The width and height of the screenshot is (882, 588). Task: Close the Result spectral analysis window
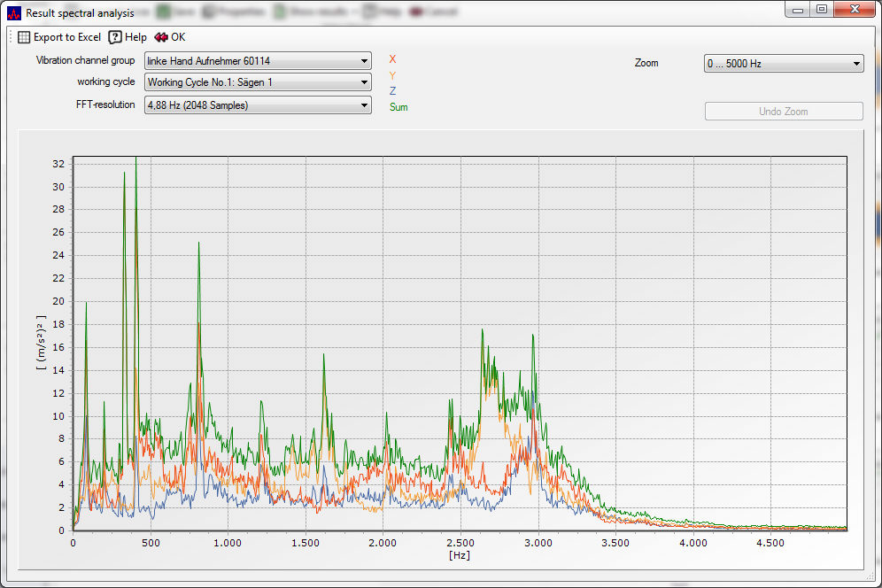click(x=855, y=10)
